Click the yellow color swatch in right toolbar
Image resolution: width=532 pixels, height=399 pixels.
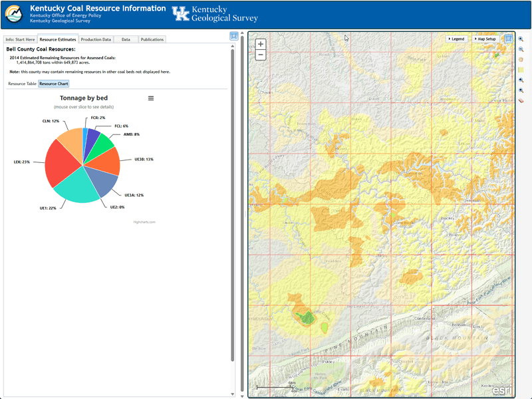[521, 69]
